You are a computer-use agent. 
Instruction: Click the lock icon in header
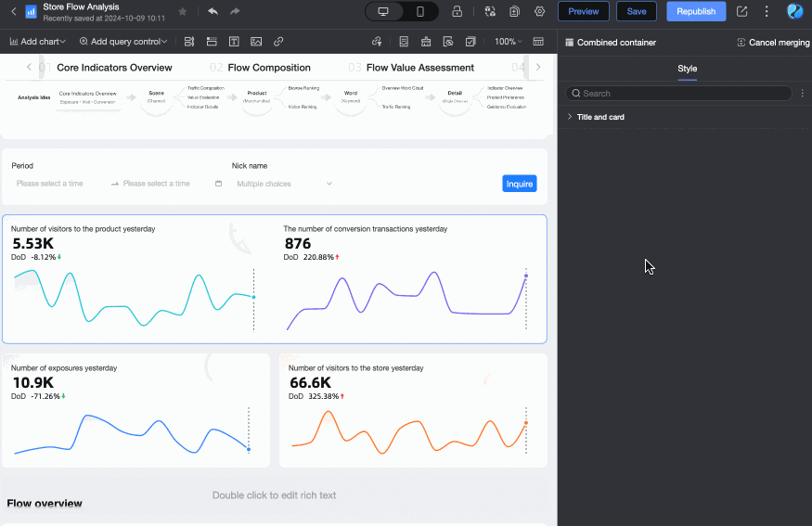(x=457, y=11)
